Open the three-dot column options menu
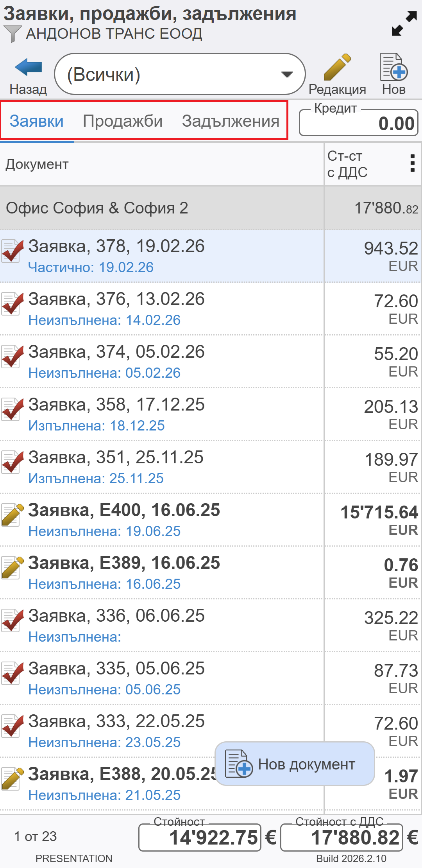 [x=412, y=163]
